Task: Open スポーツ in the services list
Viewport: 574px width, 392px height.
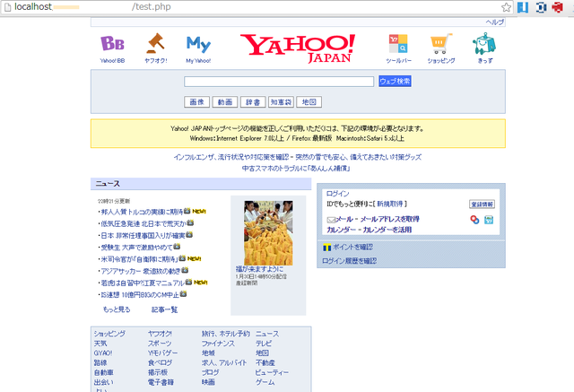Action: [160, 344]
